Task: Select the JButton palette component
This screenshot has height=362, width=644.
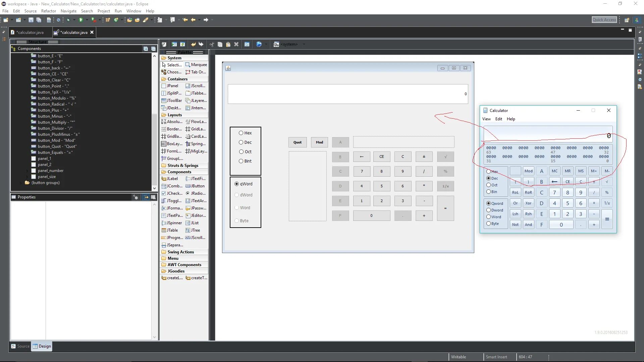Action: point(196,186)
